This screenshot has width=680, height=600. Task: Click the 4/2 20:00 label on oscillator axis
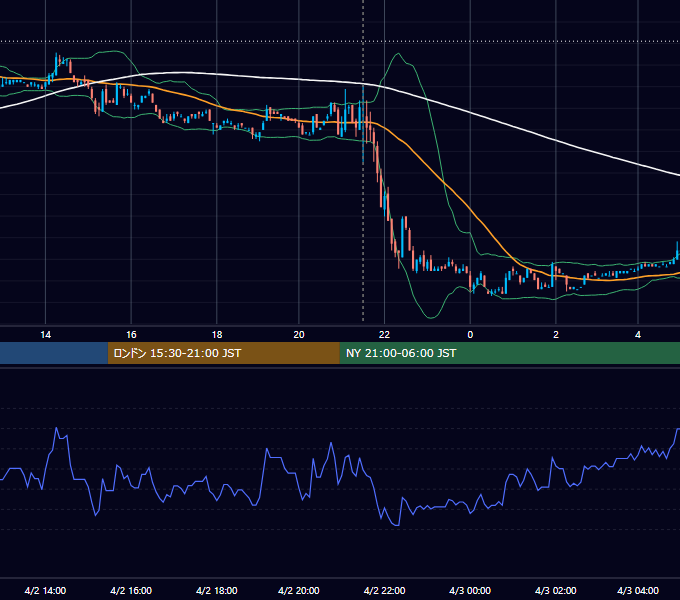click(x=299, y=590)
